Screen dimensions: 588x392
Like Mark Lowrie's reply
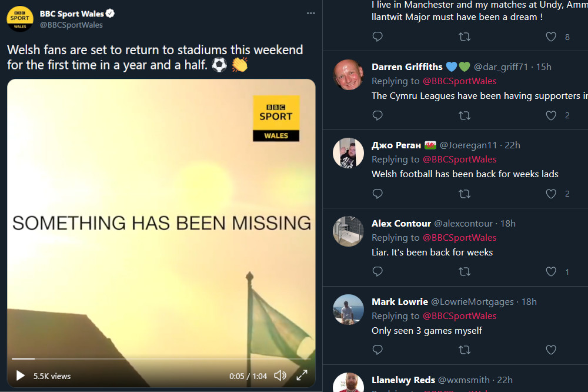pos(551,350)
